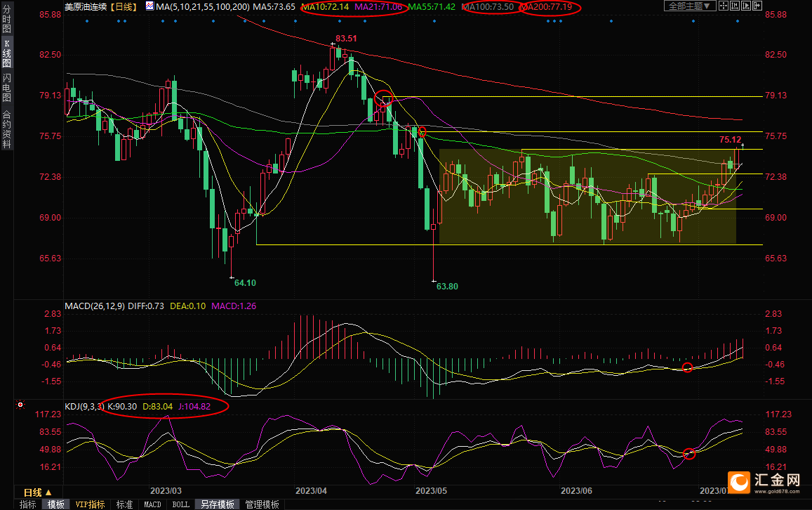Select the 模板 bottom tab
812x510 pixels.
(x=56, y=504)
